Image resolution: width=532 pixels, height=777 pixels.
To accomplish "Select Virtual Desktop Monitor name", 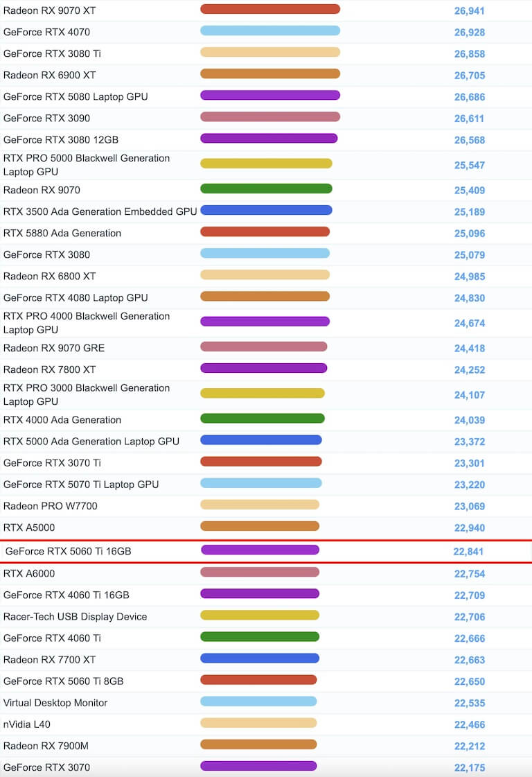I will coord(55,703).
